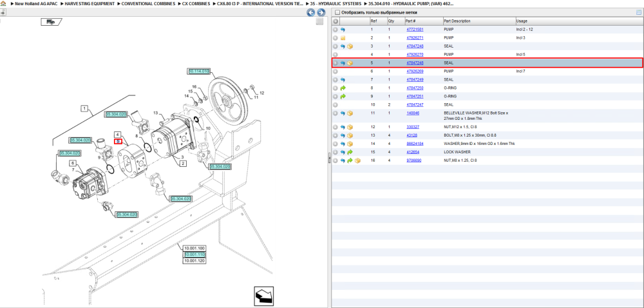The height and width of the screenshot is (308, 644).
Task: Select callout number 4 in diagram
Action: coord(118,135)
